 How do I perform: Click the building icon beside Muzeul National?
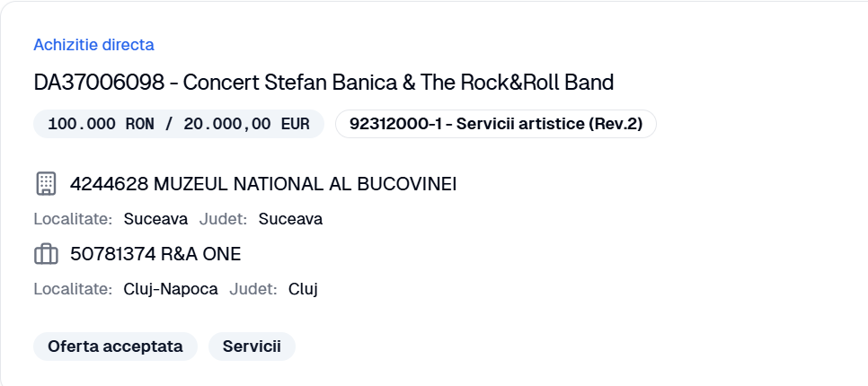(x=46, y=184)
